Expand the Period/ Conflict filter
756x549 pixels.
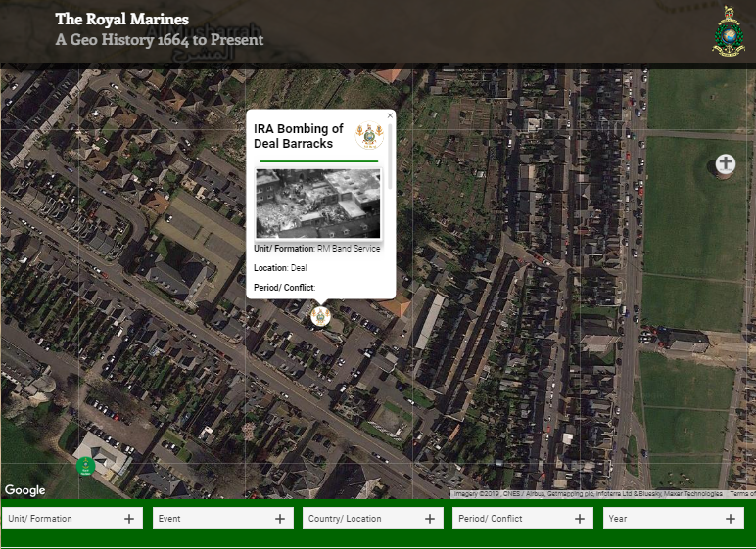[523, 519]
